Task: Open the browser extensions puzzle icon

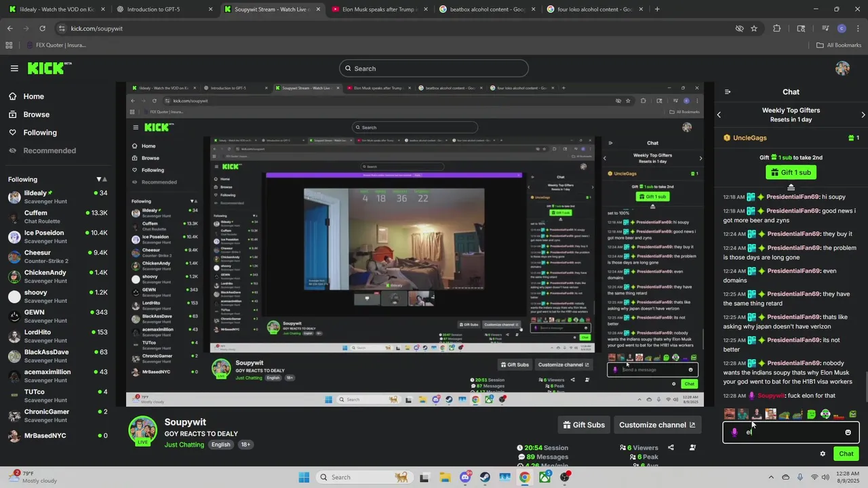Action: pos(777,28)
